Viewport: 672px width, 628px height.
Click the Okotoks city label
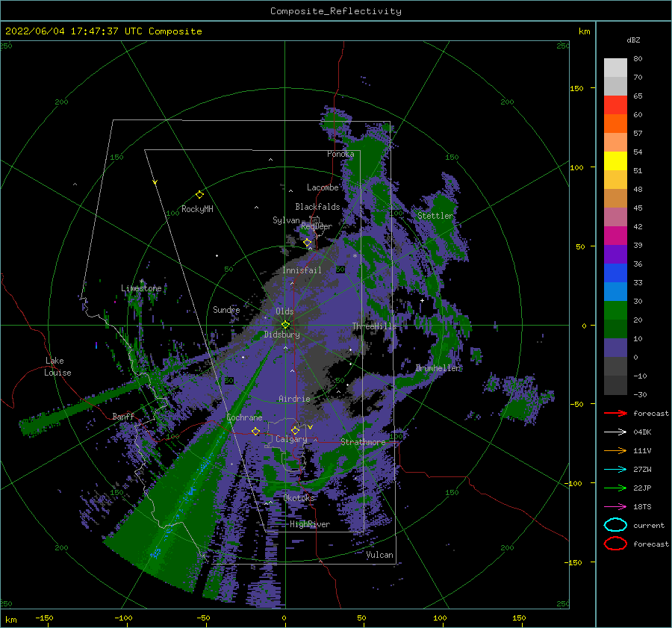coord(299,498)
